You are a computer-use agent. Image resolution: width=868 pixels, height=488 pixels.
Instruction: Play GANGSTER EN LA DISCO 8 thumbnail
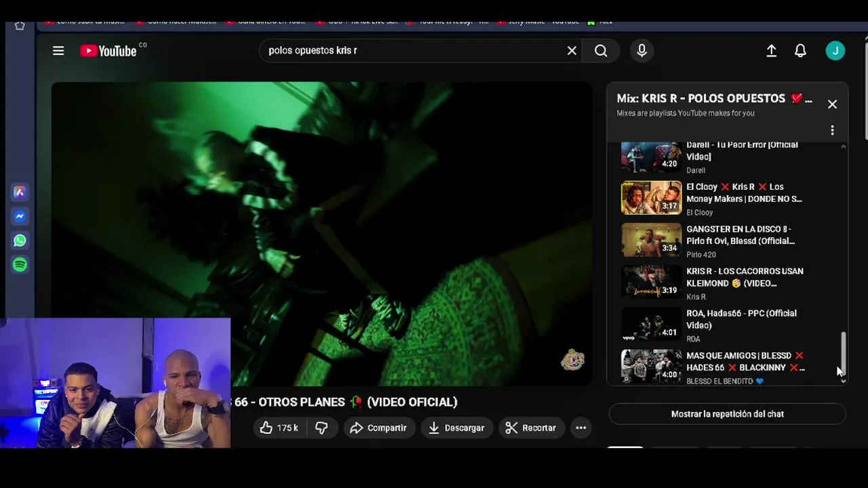point(651,240)
